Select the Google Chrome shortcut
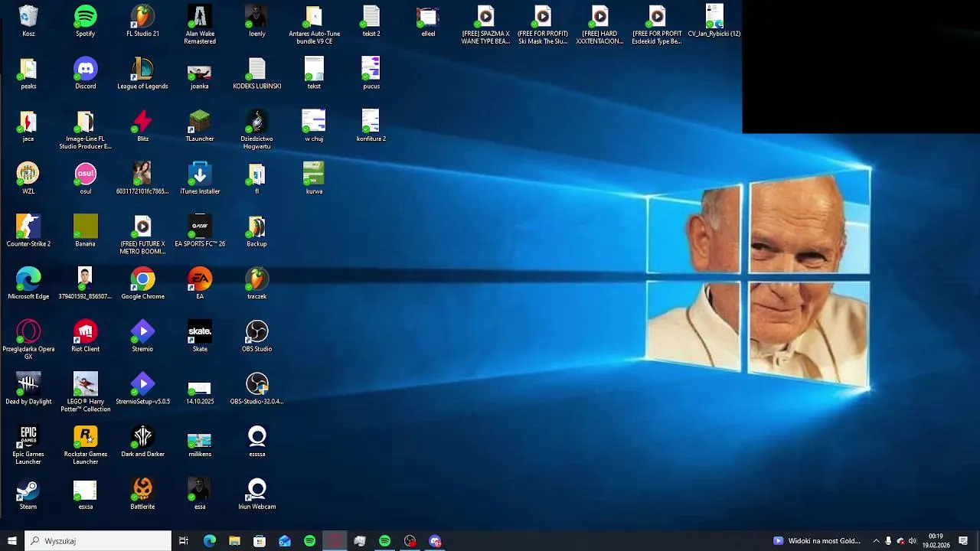Viewport: 980px width, 551px height. 142,284
